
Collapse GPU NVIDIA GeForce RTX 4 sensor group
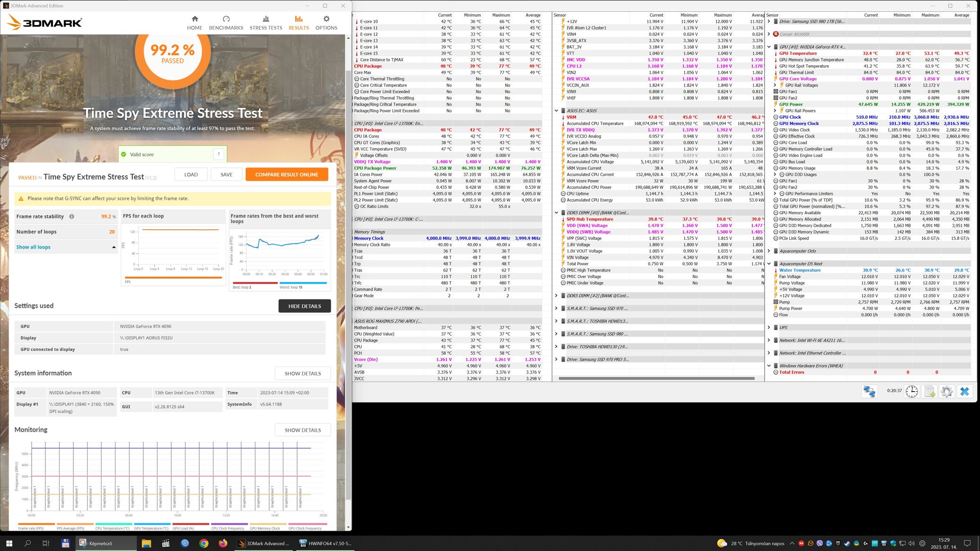point(769,47)
